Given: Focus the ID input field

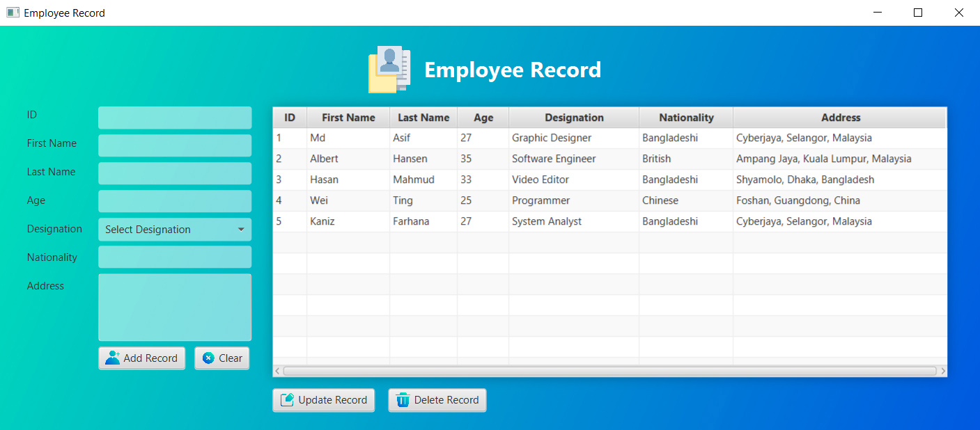Looking at the screenshot, I should click(x=175, y=118).
